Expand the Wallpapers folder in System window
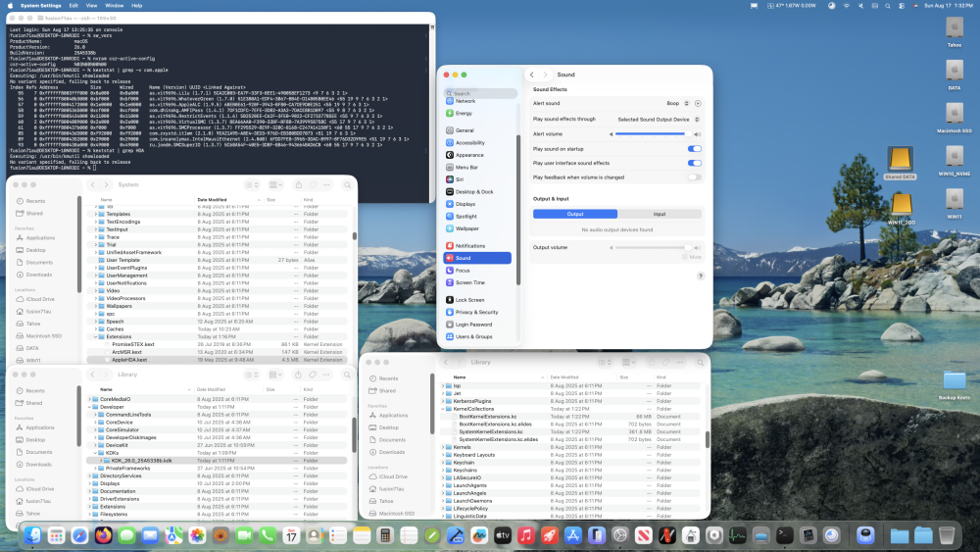This screenshot has width=980, height=552. (96, 306)
